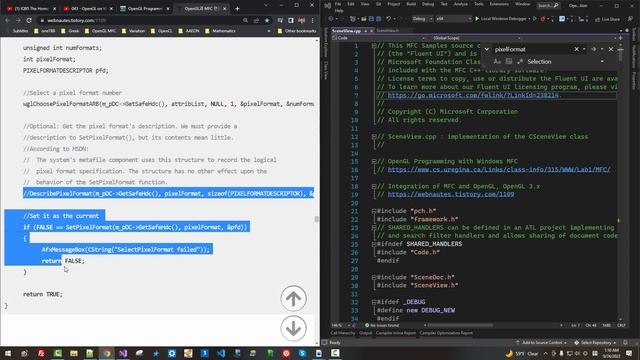Open the Global Scope dropdown
640x360 pixels.
476,38
